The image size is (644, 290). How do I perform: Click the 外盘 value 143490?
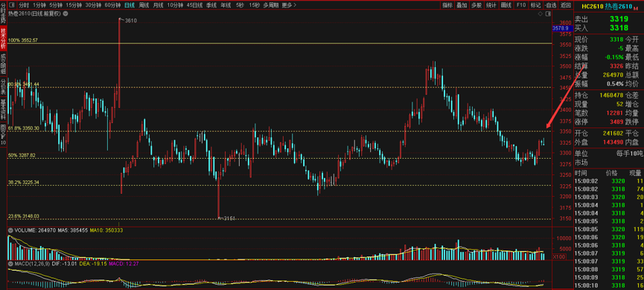[613, 142]
